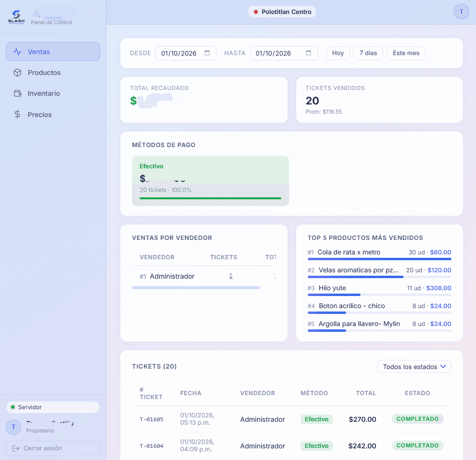The width and height of the screenshot is (476, 460).
Task: Select Argolla para llavero- Mylin product
Action: 379,326
